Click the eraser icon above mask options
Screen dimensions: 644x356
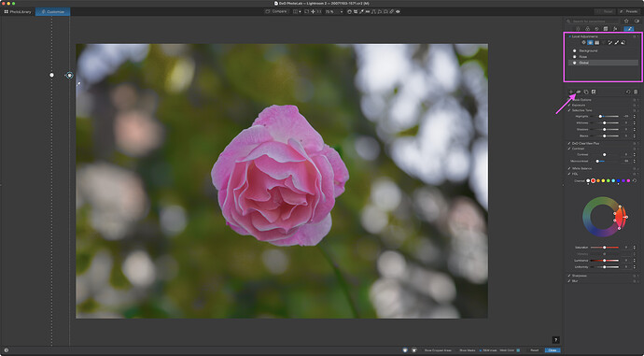point(579,93)
